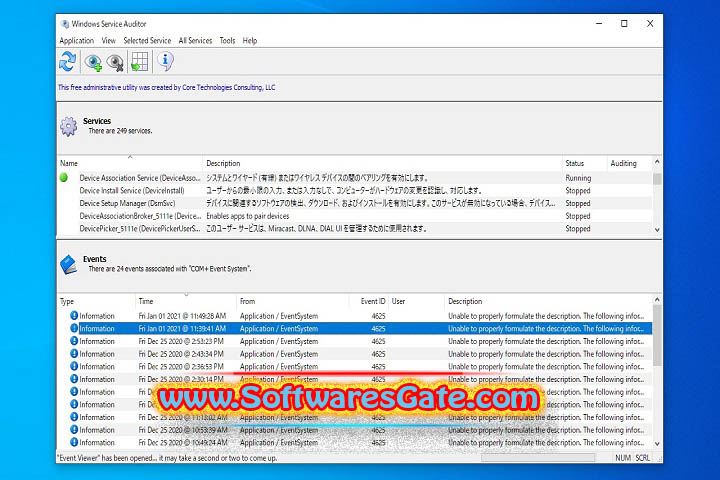720x480 pixels.
Task: Click events list scroll down arrow
Action: [x=657, y=444]
